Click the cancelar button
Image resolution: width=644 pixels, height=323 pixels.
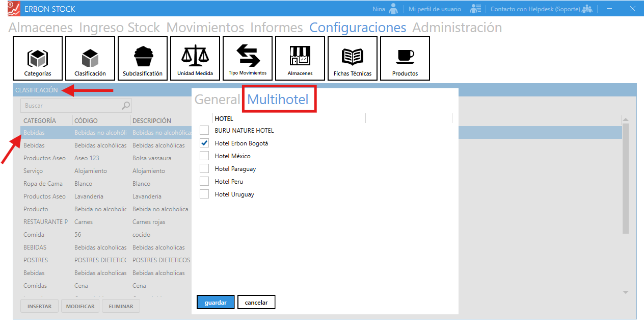[256, 302]
